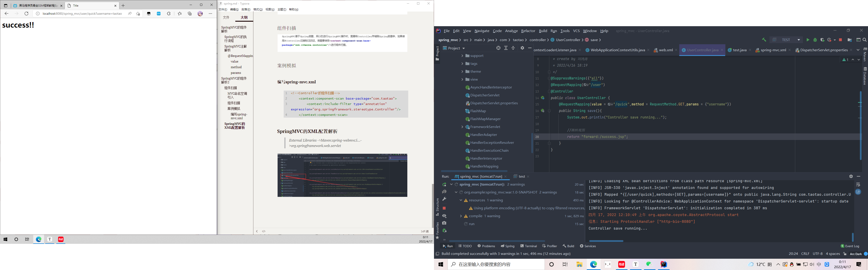This screenshot has width=868, height=270.
Task: Open Typora from the Windows taskbar
Action: tap(635, 265)
